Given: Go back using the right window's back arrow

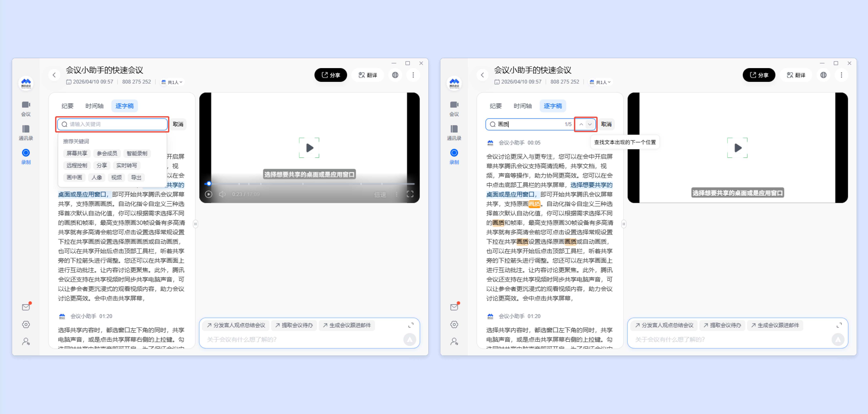Looking at the screenshot, I should pyautogui.click(x=482, y=75).
